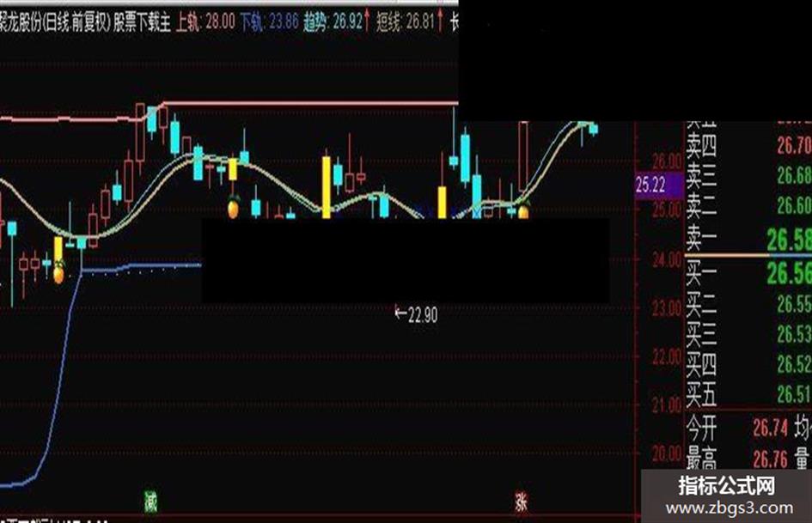The image size is (812, 523).
Task: Click the tallest yellow candlestick in the chart
Action: [x=327, y=187]
